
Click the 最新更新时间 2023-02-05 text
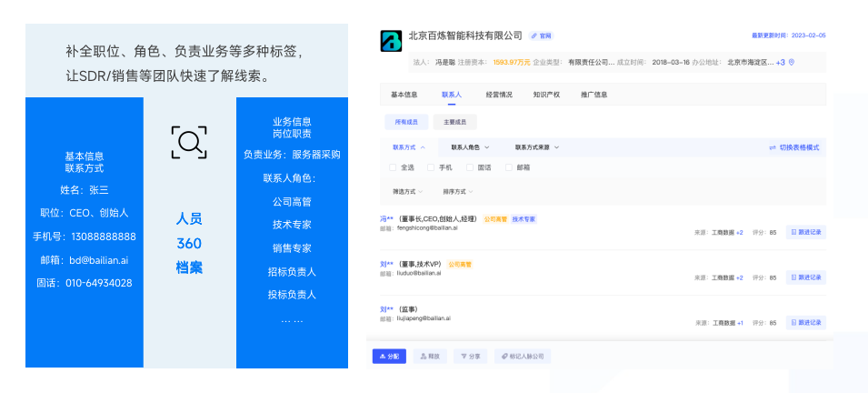(x=788, y=35)
